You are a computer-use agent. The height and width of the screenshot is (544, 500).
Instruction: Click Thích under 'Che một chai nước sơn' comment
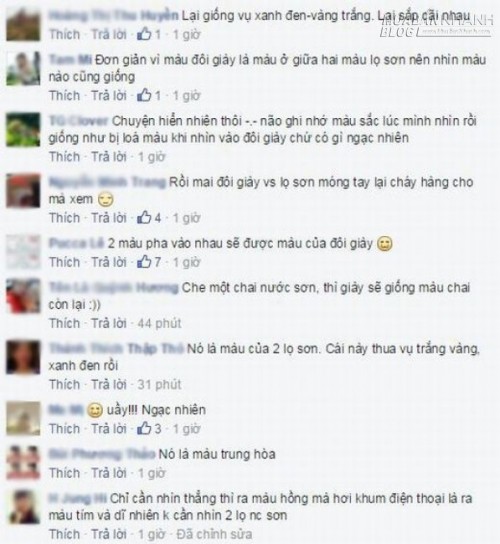click(65, 323)
